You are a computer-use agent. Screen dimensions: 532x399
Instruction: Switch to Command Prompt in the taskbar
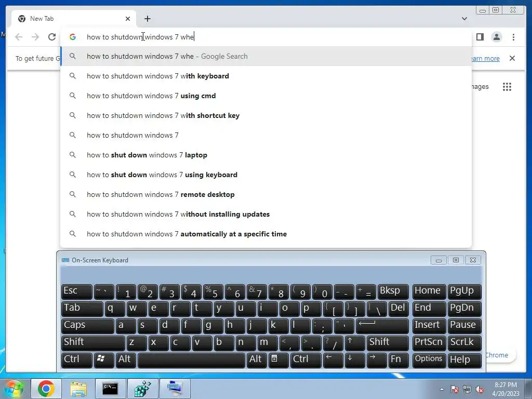[110, 389]
